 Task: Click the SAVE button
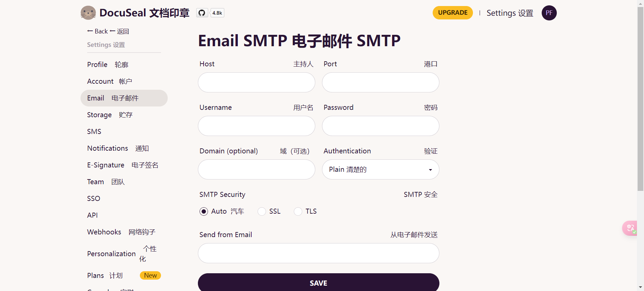[x=318, y=283]
